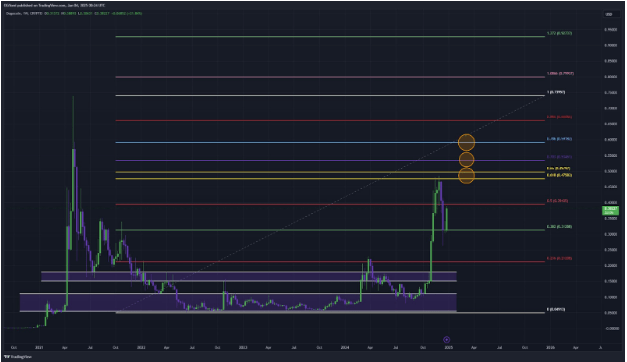Select the 1.272 green Fibonacci level label
This screenshot has width=627, height=362.
point(559,33)
